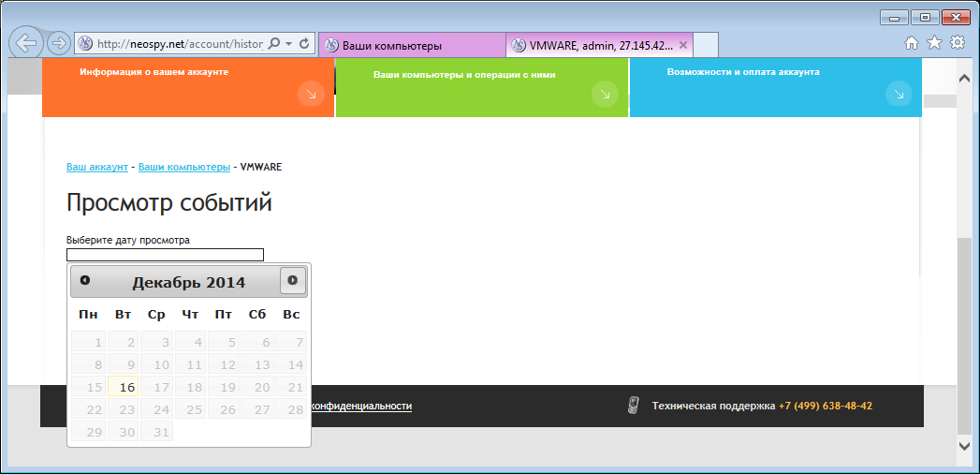Open the "Ваш аккаунт" breadcrumb link

96,167
